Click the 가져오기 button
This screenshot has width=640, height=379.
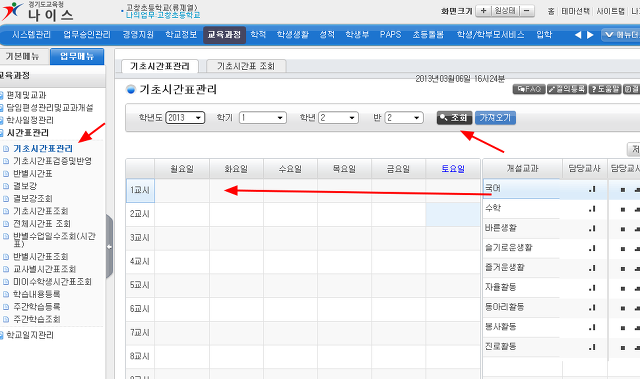(x=495, y=118)
